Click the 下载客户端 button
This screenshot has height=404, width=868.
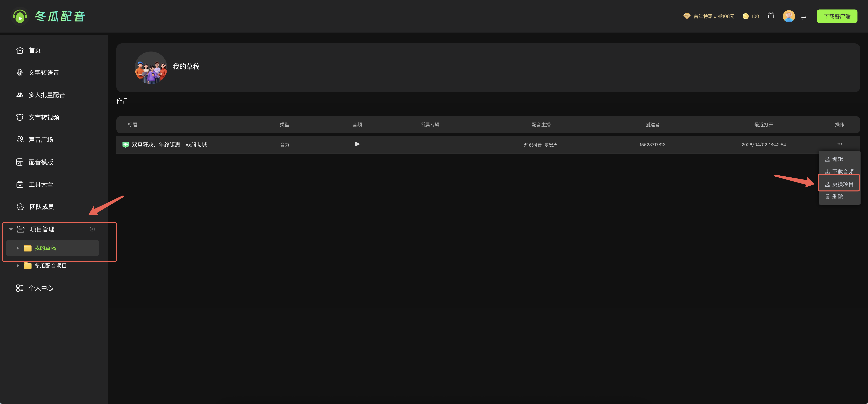[x=837, y=16]
